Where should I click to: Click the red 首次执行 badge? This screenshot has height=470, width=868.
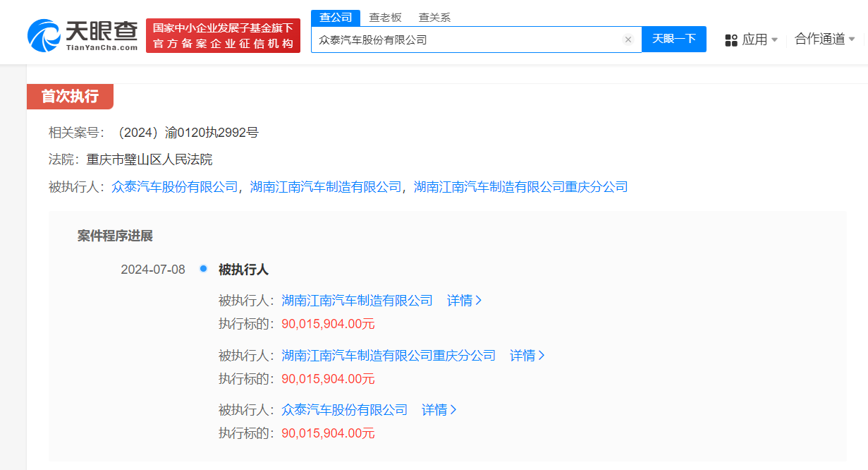(x=70, y=97)
